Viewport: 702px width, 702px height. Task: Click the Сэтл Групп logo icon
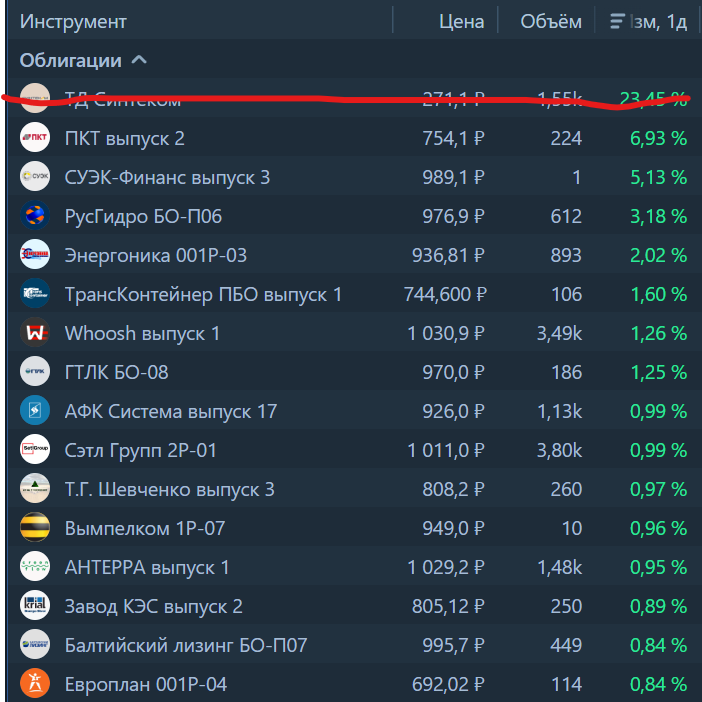click(x=35, y=449)
